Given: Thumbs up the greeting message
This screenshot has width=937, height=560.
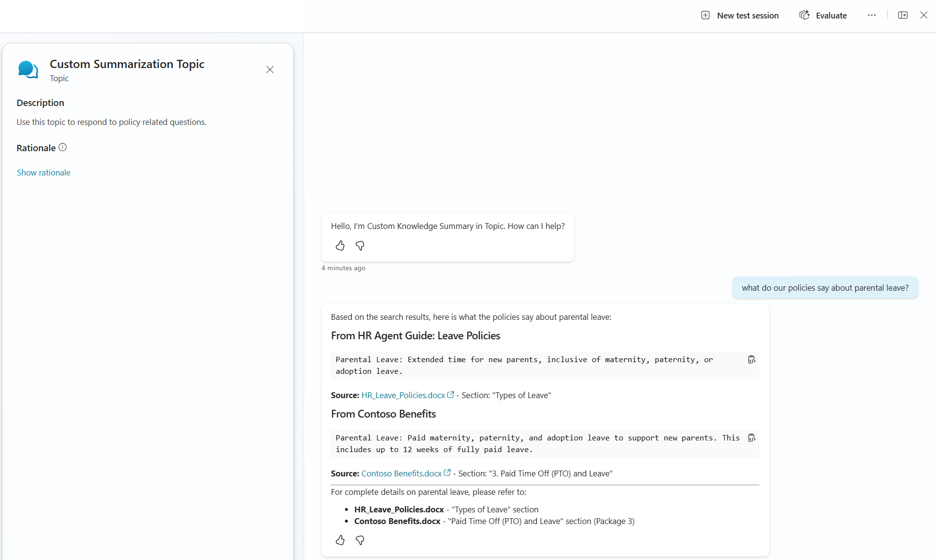Looking at the screenshot, I should point(340,246).
